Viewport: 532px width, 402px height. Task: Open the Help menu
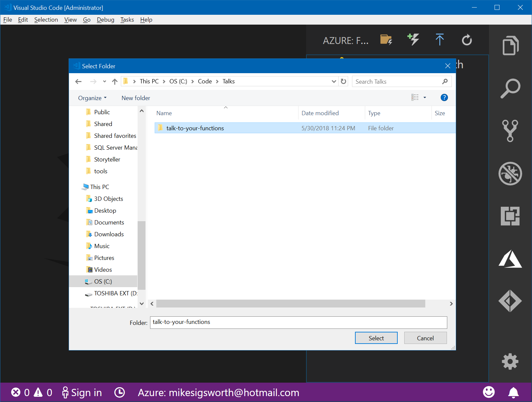(146, 20)
